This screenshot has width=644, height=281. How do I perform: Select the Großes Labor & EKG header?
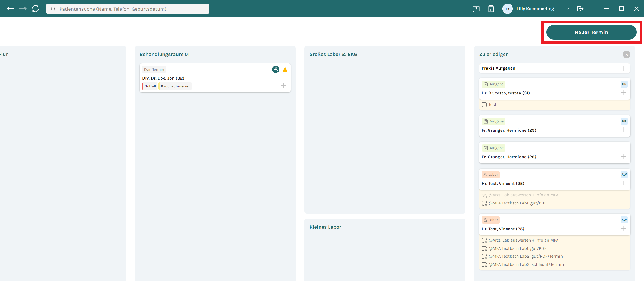coord(333,54)
